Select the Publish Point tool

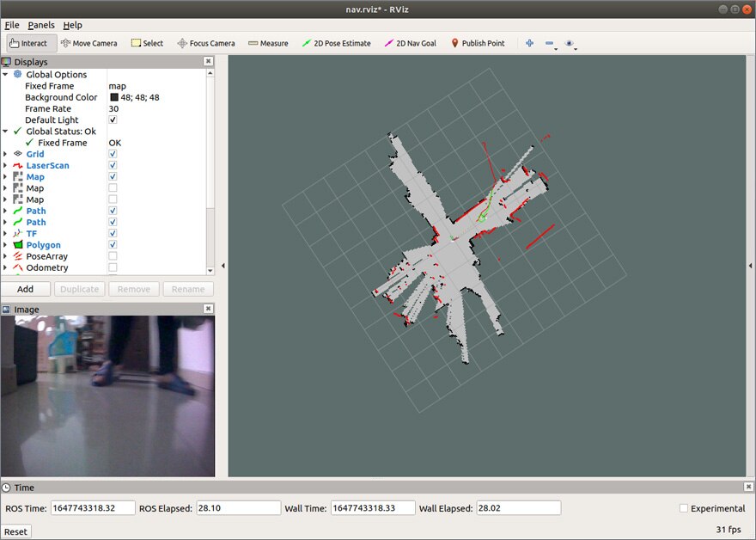tap(478, 43)
